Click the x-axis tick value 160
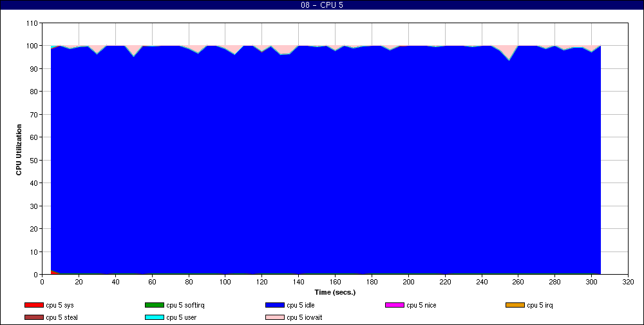The width and height of the screenshot is (644, 325). coord(335,282)
